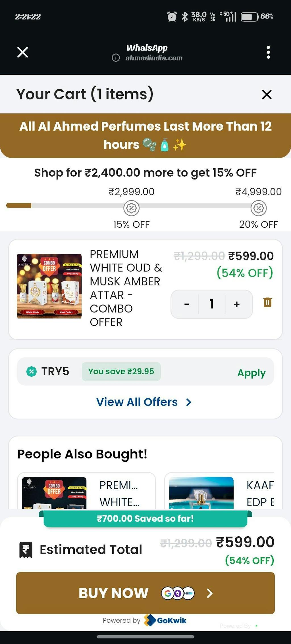
Task: Expand View All Offers chevron
Action: coord(189,402)
